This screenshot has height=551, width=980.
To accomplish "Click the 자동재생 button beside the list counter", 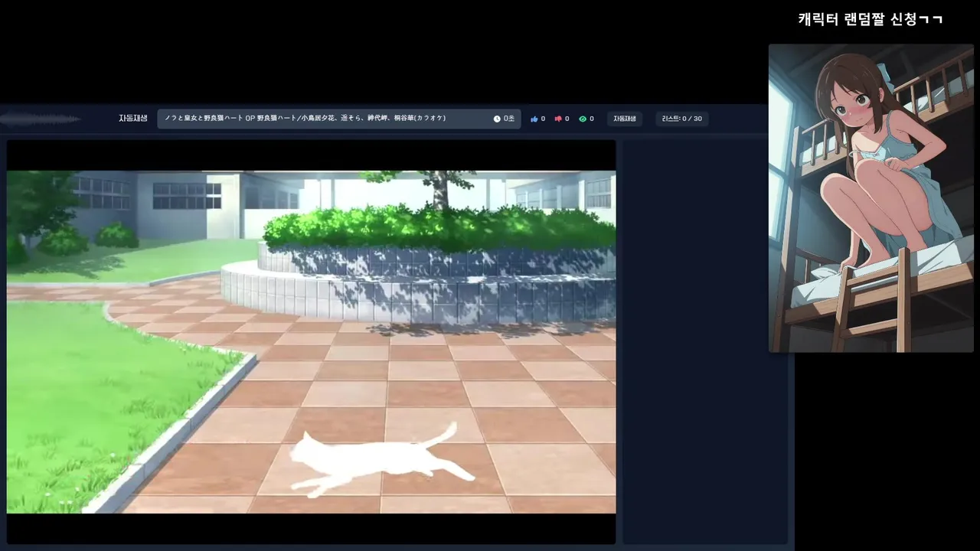I will pos(625,119).
